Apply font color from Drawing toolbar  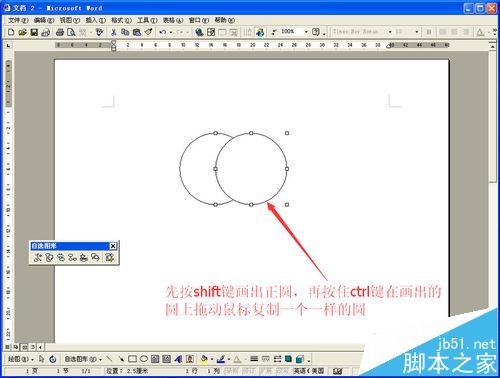pyautogui.click(x=237, y=359)
